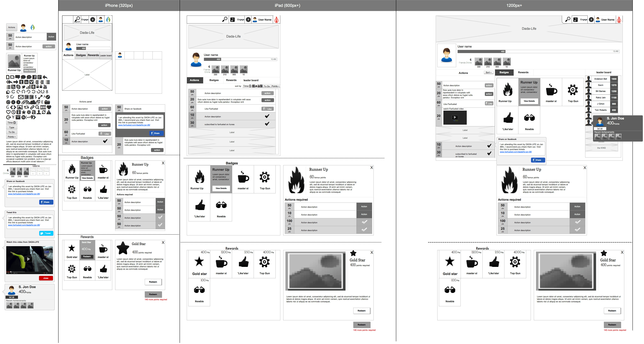Click the blue-green flame logo in iPhone header
Image resolution: width=644 pixels, height=344 pixels.
click(108, 19)
